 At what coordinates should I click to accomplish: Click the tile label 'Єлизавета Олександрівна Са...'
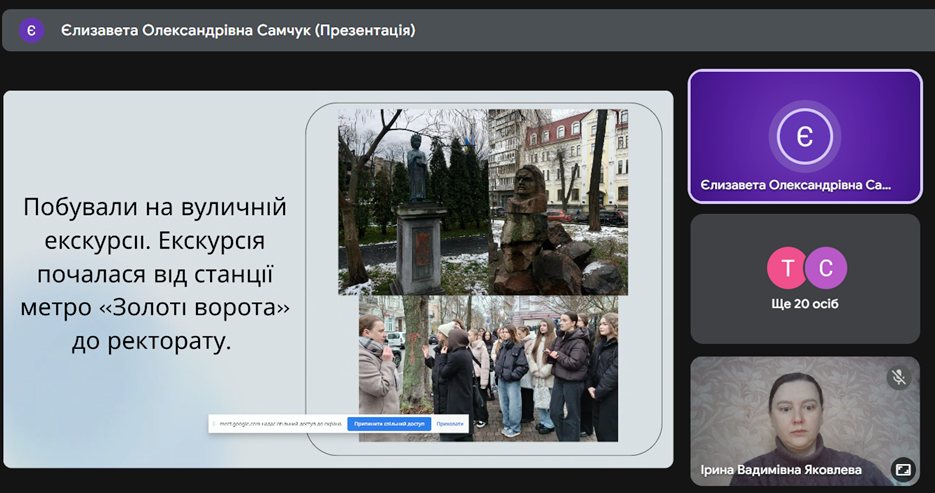795,185
